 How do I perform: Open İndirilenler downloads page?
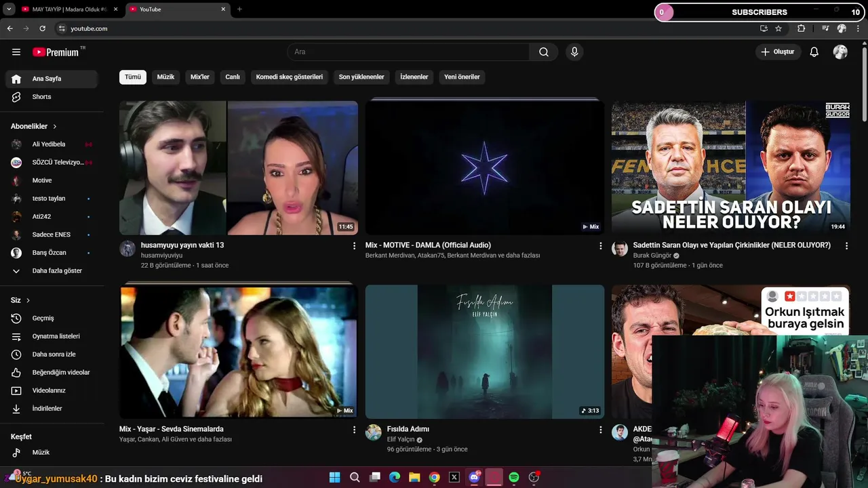(52, 409)
